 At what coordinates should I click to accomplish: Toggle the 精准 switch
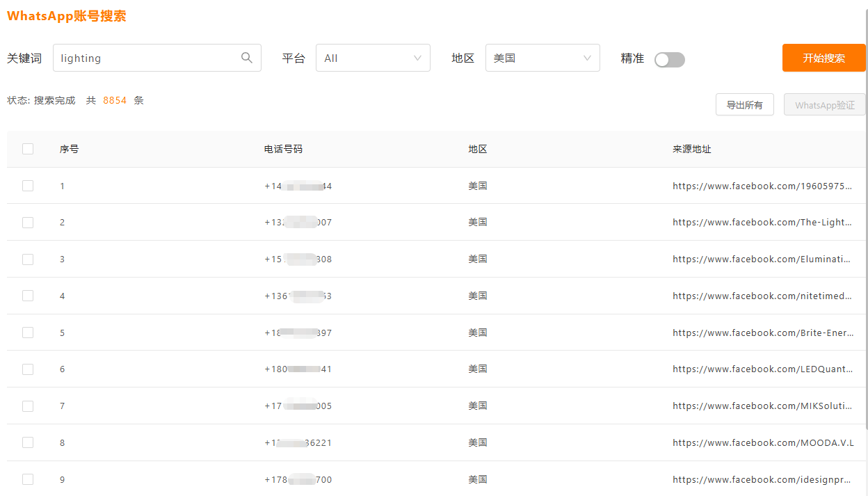click(x=670, y=60)
